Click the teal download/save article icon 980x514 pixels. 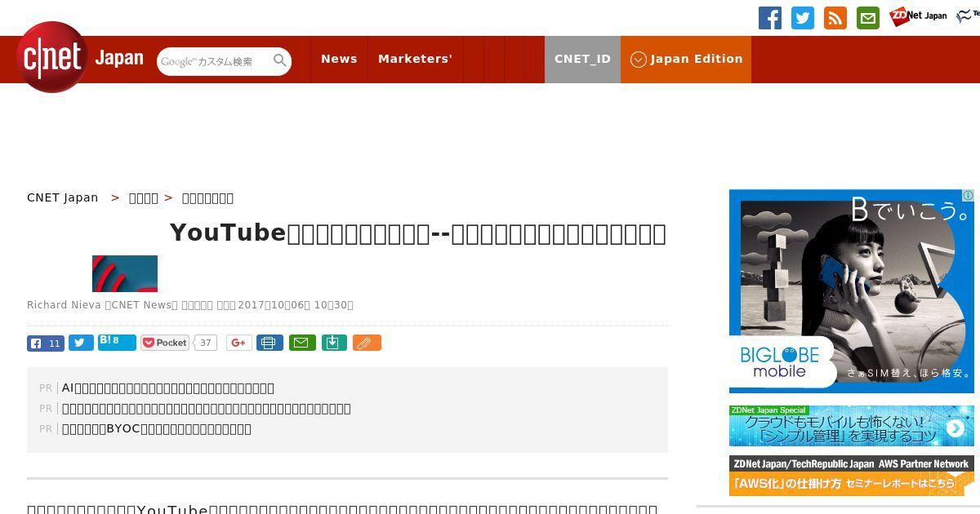[334, 343]
